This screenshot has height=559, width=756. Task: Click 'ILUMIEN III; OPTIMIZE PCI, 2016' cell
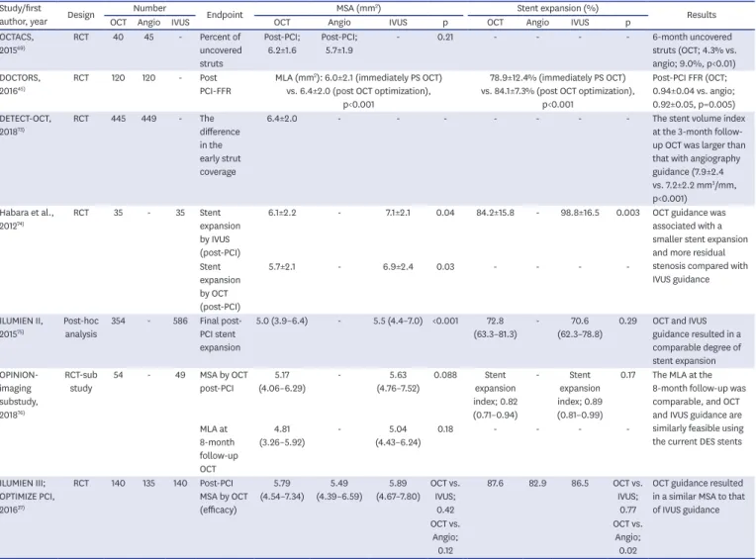(x=28, y=497)
